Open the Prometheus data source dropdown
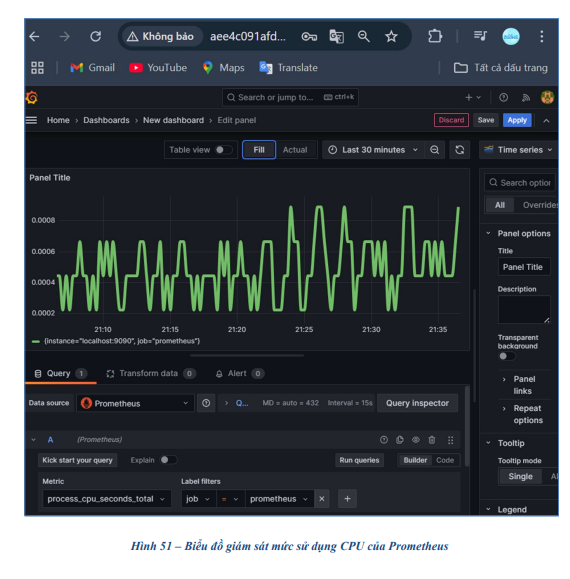Screen dimensions: 570x579 [135, 403]
